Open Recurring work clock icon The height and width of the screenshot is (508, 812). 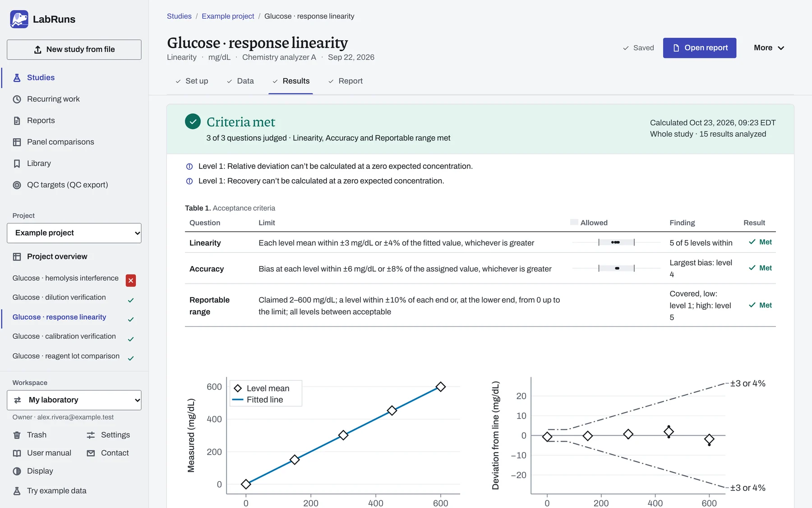[17, 99]
